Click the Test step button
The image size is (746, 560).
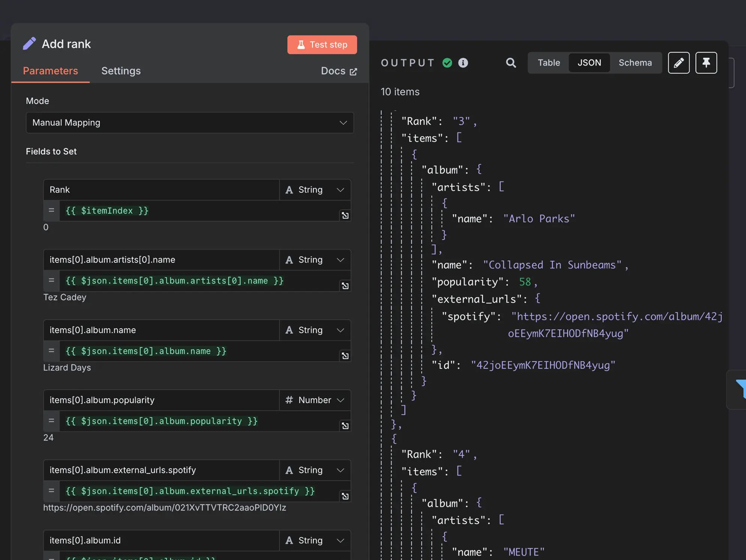(322, 45)
